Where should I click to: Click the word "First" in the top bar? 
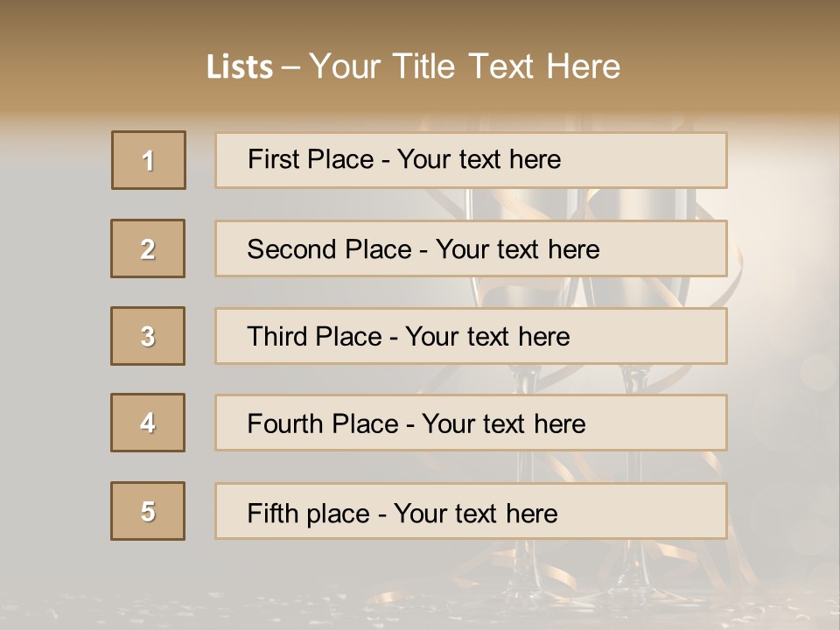tap(271, 159)
